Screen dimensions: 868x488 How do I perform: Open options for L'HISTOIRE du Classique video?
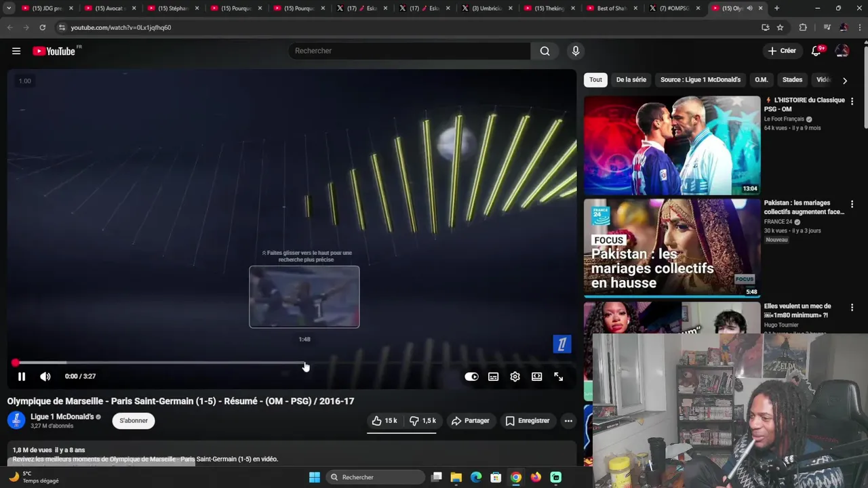click(x=852, y=101)
